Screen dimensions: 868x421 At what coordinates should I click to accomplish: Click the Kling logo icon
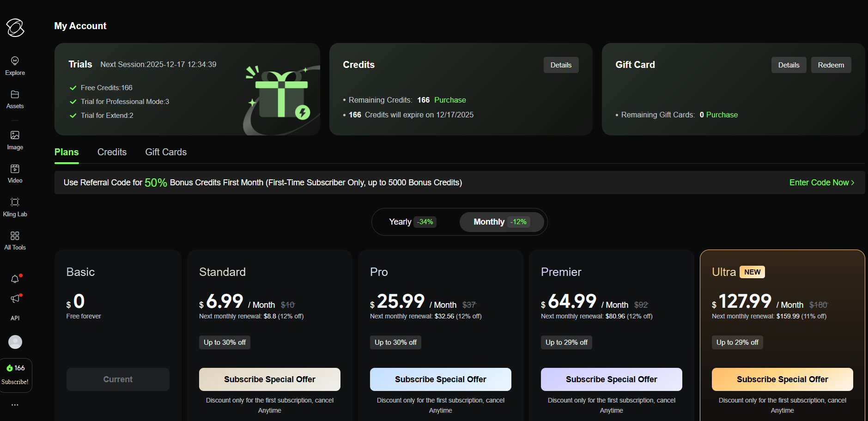[x=15, y=28]
